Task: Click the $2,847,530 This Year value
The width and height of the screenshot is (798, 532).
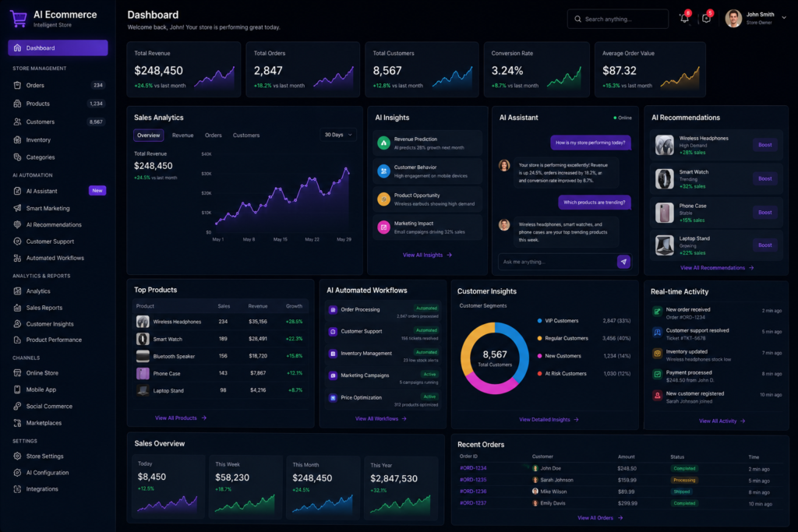Action: pos(394,478)
